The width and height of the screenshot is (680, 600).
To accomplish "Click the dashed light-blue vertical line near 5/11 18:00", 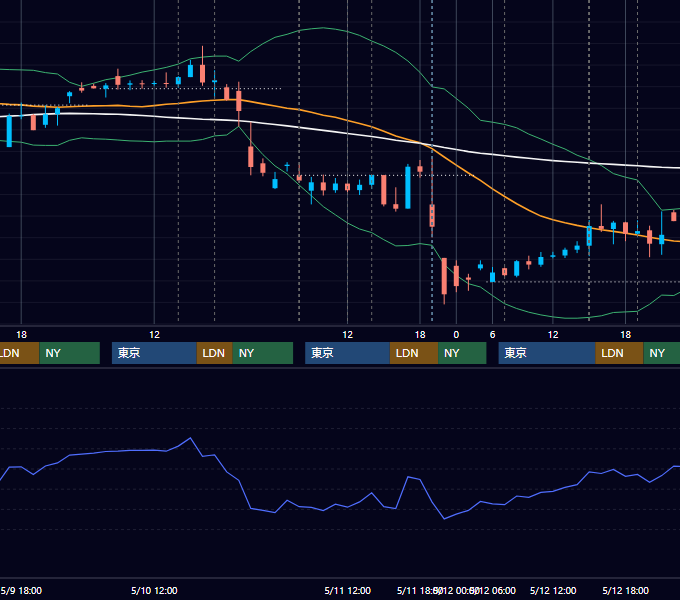I will pos(432,160).
